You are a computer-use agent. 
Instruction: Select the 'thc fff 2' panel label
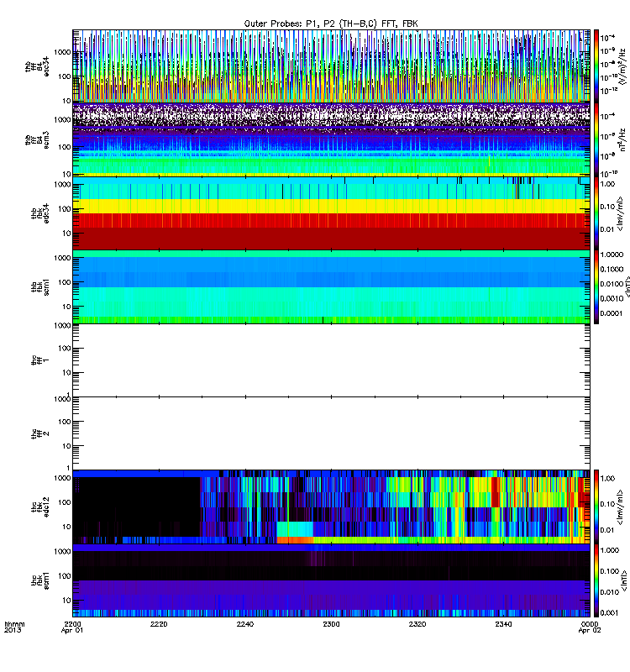click(x=40, y=433)
